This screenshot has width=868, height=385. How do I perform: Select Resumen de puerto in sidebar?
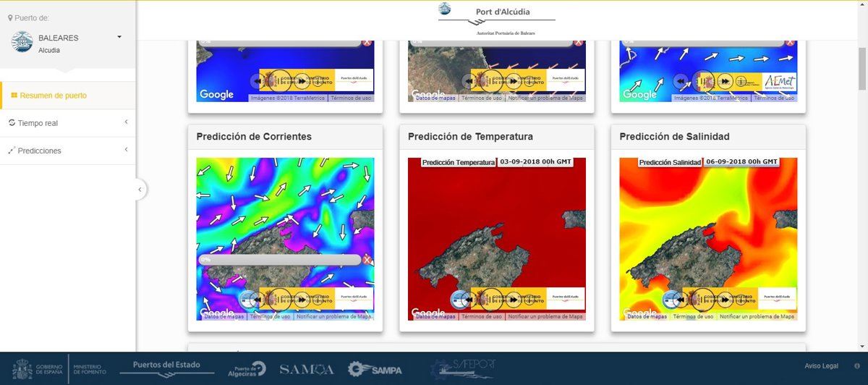(54, 96)
